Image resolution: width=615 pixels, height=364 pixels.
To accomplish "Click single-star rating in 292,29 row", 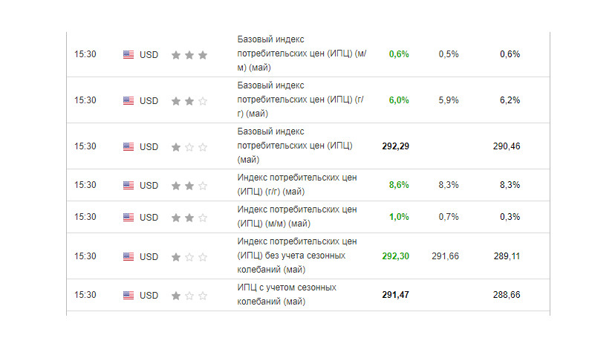I will [x=189, y=147].
